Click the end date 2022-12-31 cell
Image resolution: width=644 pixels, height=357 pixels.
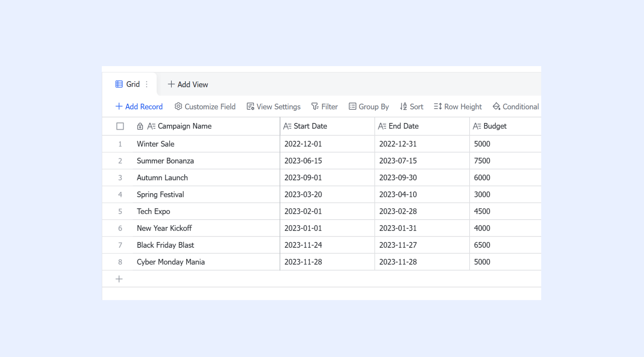pyautogui.click(x=422, y=144)
